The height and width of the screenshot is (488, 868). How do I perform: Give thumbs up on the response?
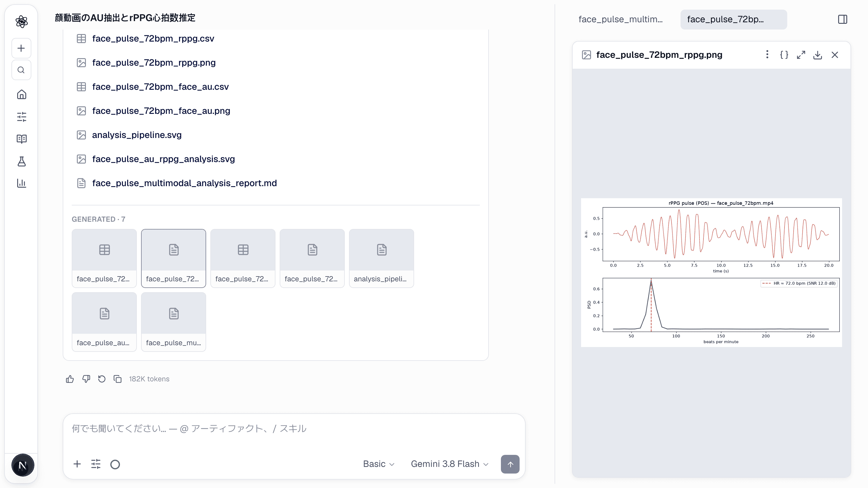(x=70, y=379)
